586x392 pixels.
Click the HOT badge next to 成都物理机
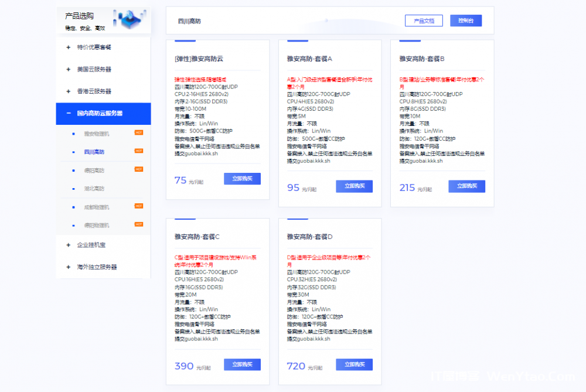click(x=138, y=206)
